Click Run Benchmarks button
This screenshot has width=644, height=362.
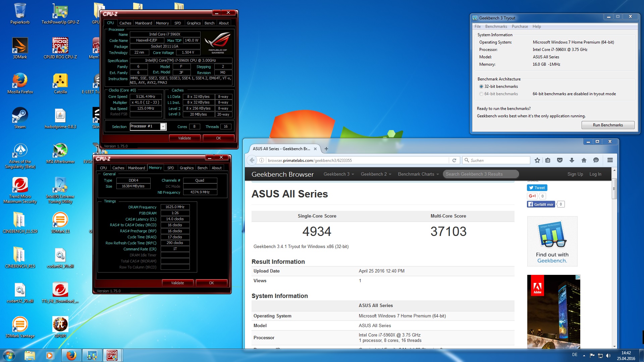click(x=608, y=125)
